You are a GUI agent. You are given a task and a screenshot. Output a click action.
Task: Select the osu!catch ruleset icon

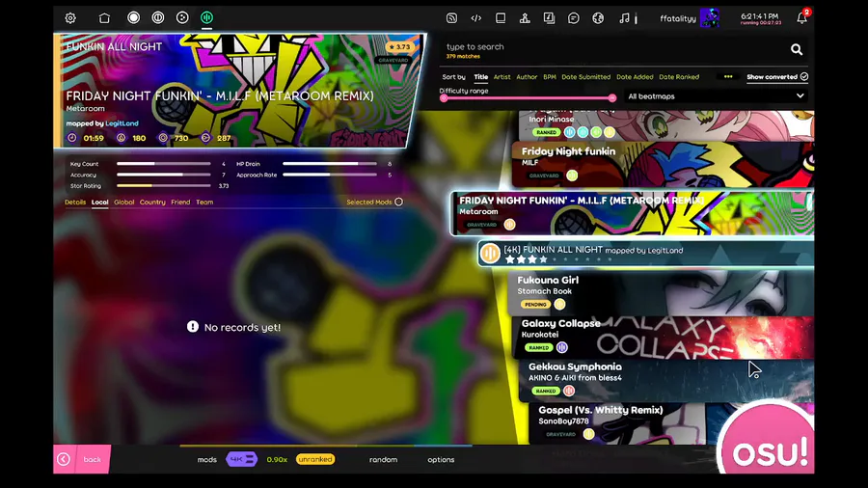(x=182, y=17)
